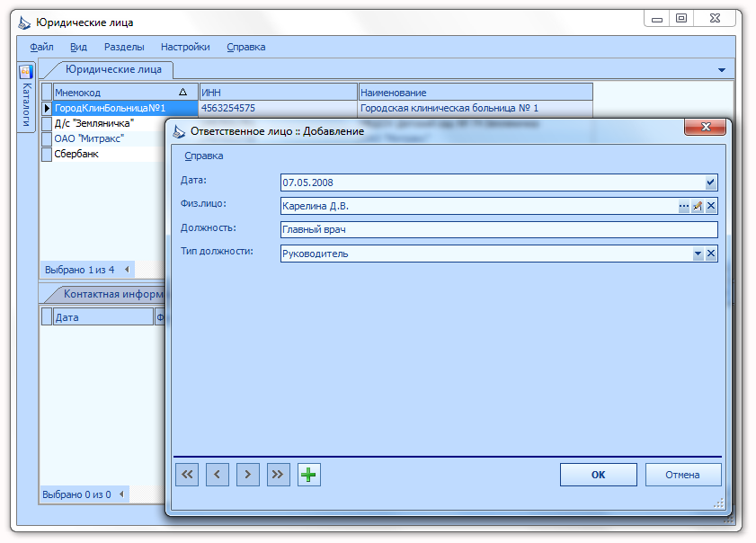This screenshot has width=756, height=543.
Task: Go to next record arrow button
Action: (x=248, y=475)
